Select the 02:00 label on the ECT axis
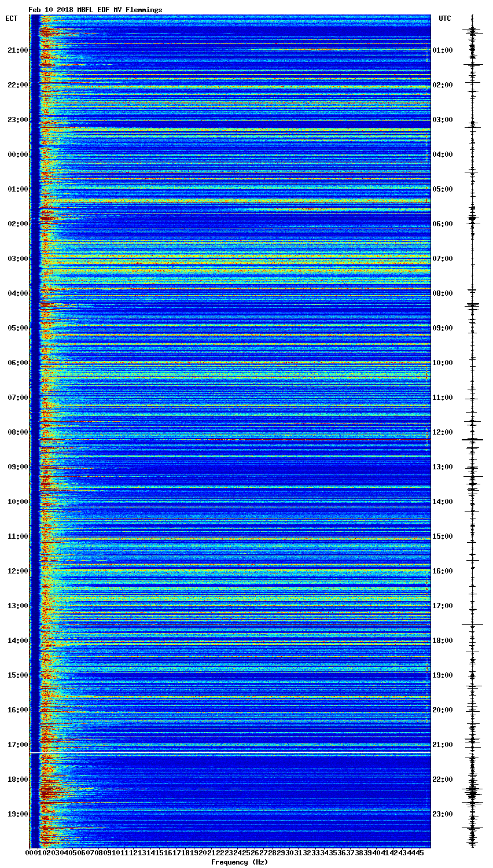Viewport: 493px width, 868px height. coord(18,224)
